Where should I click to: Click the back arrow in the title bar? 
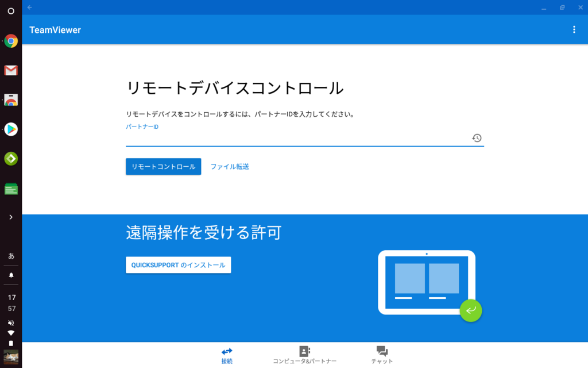click(x=30, y=7)
